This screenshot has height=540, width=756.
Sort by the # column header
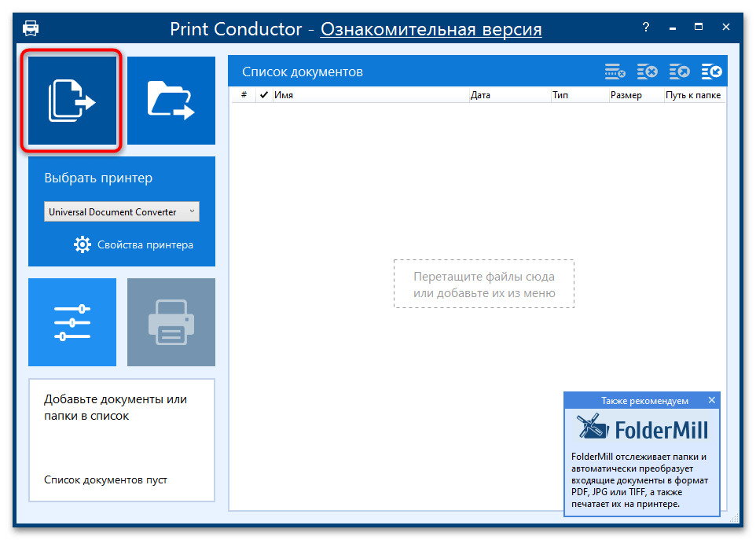coord(244,95)
